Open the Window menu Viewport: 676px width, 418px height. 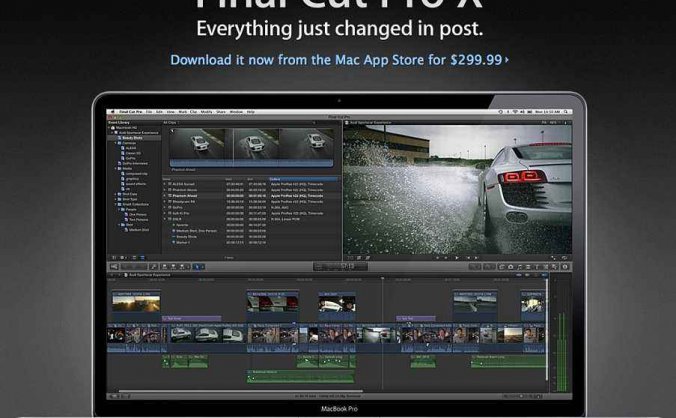click(x=236, y=112)
